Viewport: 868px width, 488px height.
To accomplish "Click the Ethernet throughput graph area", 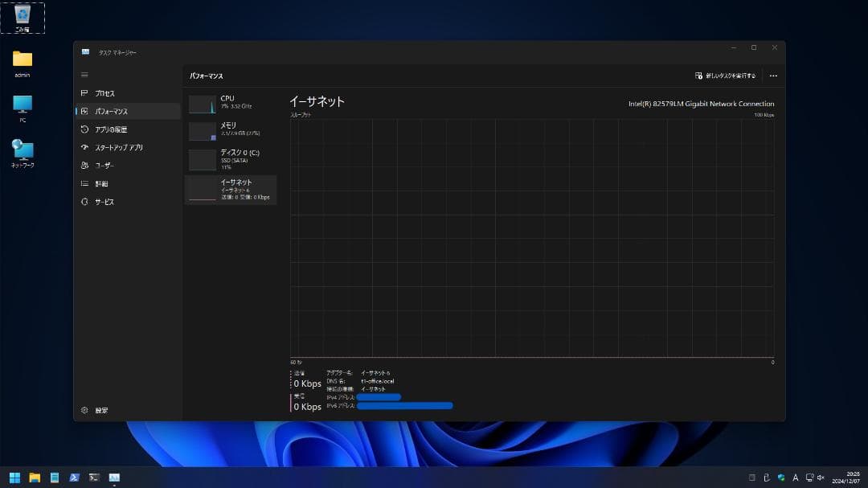I will point(531,238).
